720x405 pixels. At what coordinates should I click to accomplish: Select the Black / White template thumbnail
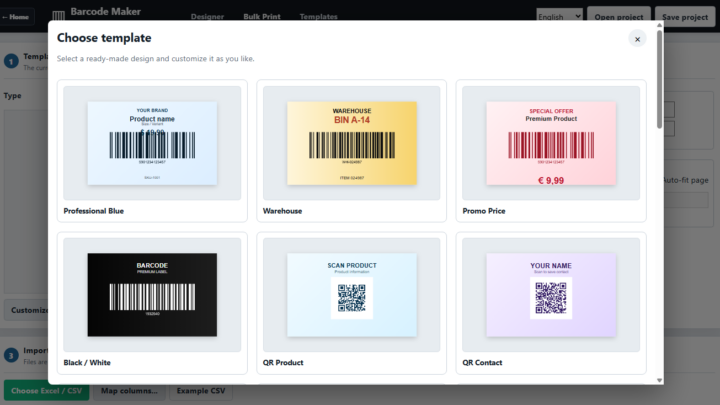pyautogui.click(x=152, y=295)
